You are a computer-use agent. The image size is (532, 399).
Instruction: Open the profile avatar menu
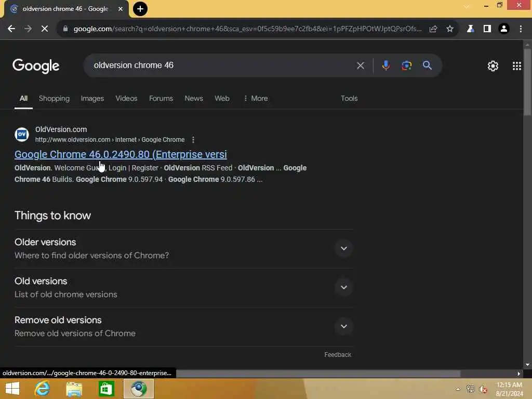pyautogui.click(x=504, y=29)
